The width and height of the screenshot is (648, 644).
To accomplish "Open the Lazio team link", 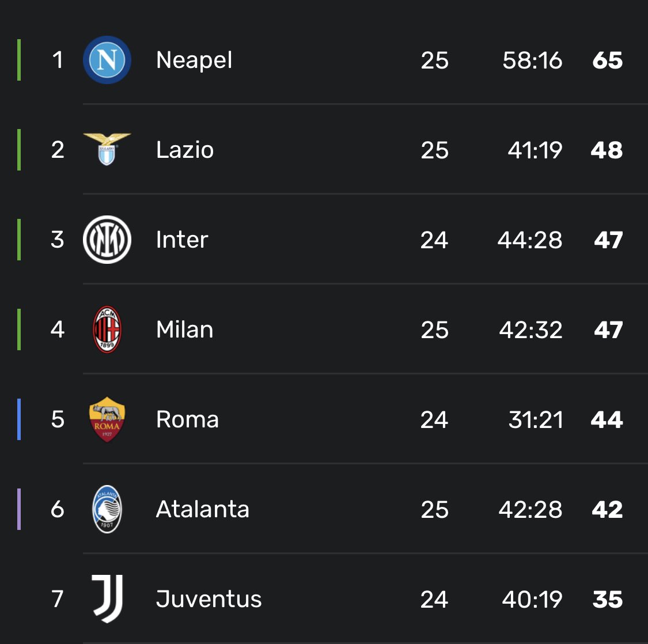I will (185, 150).
